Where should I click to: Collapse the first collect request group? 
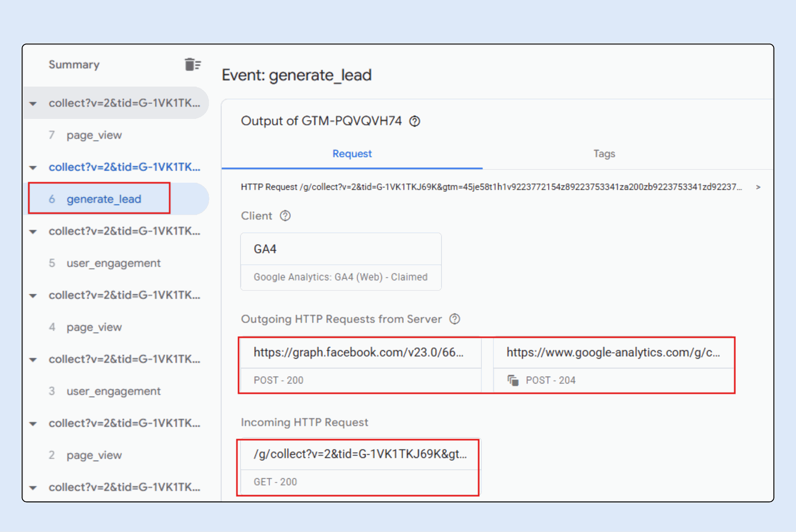33,104
